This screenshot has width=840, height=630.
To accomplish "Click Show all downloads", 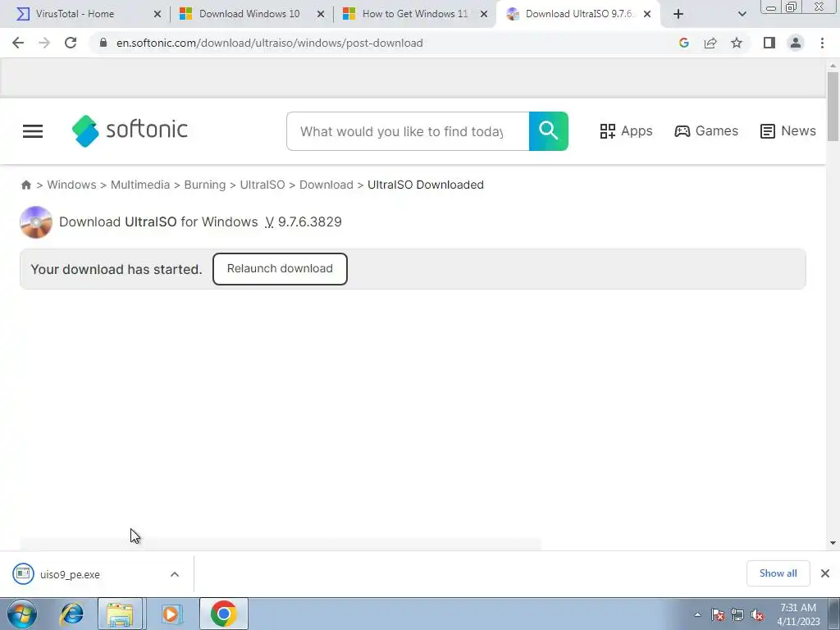I will pyautogui.click(x=778, y=573).
